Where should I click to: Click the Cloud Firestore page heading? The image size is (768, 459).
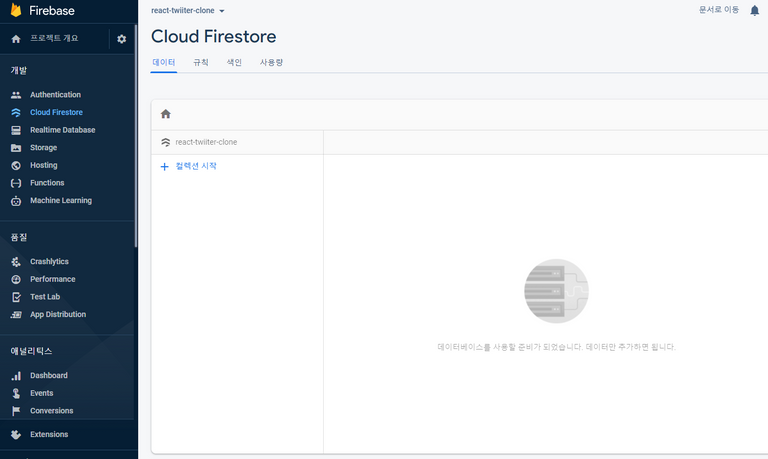(214, 37)
